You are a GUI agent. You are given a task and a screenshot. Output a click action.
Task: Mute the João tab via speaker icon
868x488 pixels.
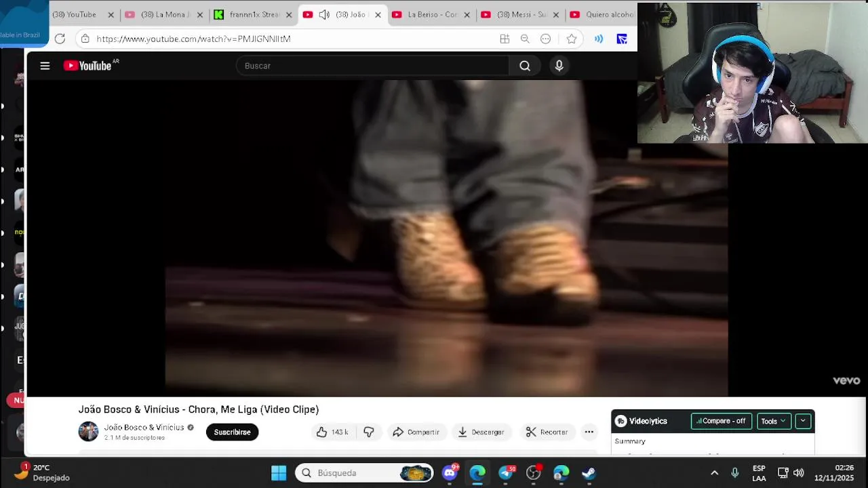pyautogui.click(x=324, y=14)
